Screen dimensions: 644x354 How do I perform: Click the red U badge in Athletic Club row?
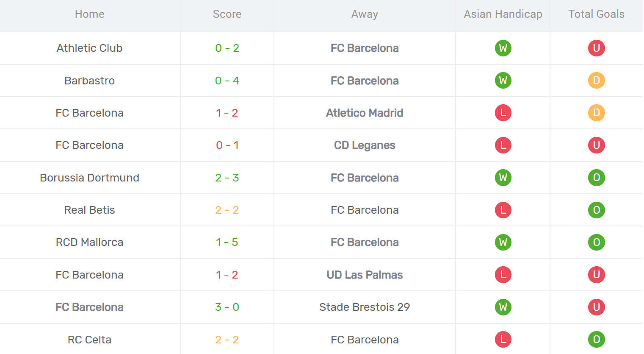(x=596, y=48)
